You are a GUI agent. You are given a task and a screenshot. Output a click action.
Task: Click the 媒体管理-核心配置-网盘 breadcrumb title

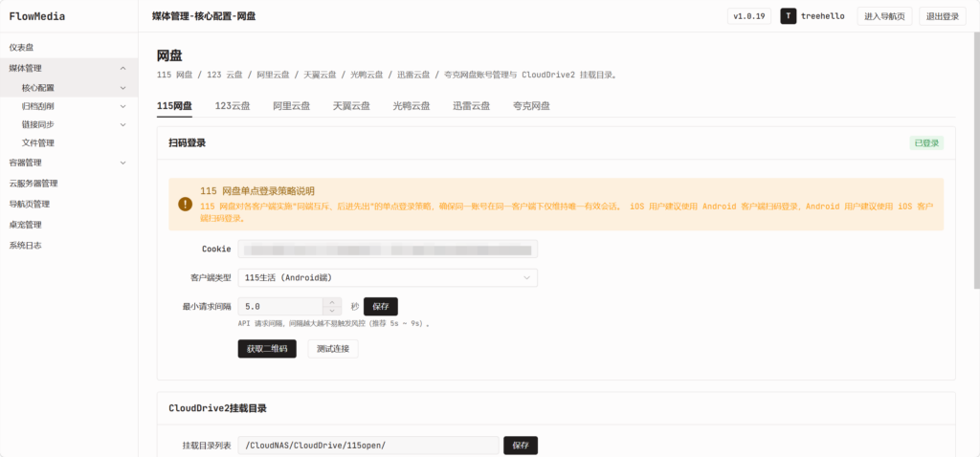click(204, 16)
